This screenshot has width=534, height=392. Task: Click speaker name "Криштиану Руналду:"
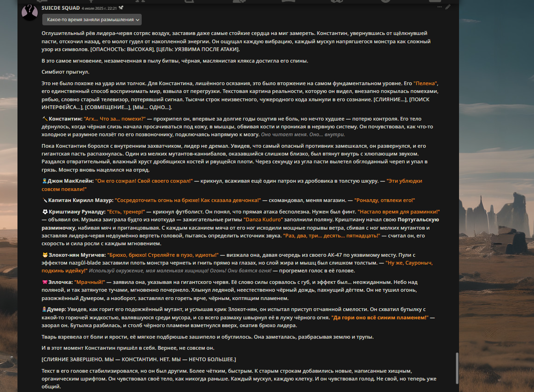pos(77,212)
